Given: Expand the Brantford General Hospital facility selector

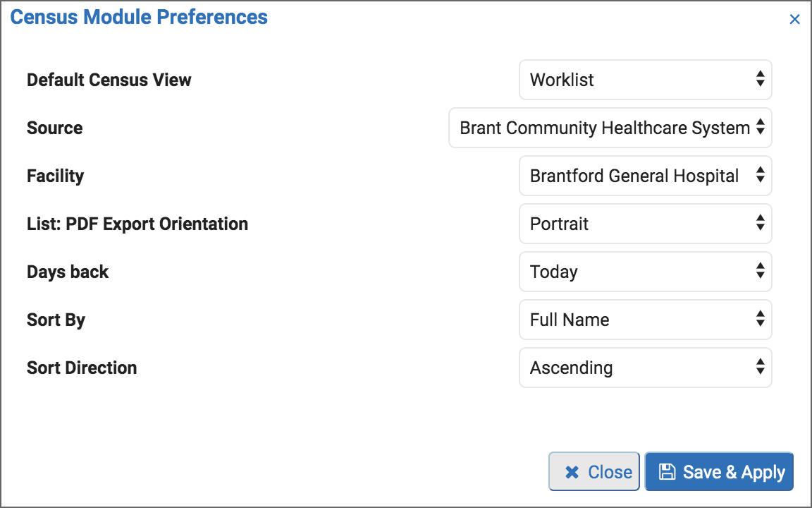Looking at the screenshot, I should click(645, 176).
